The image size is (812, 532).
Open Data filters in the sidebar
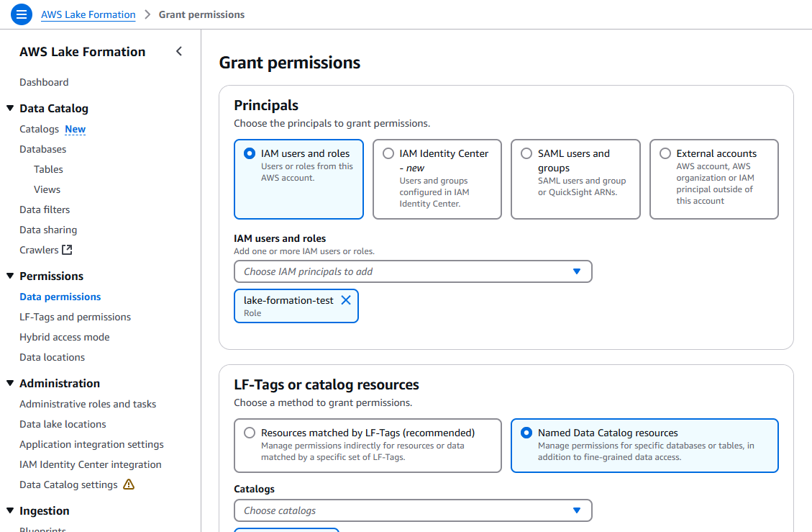pos(45,209)
